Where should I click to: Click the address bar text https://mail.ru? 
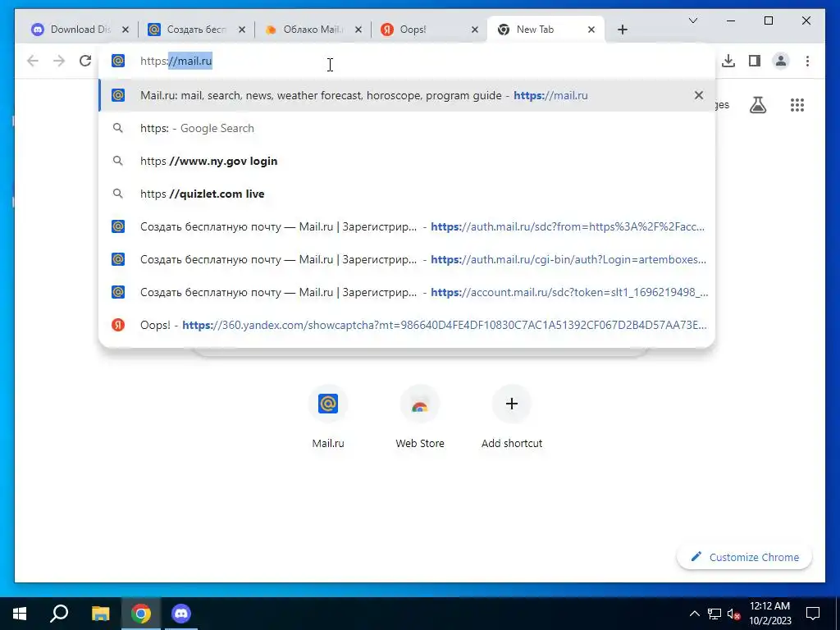(x=176, y=61)
